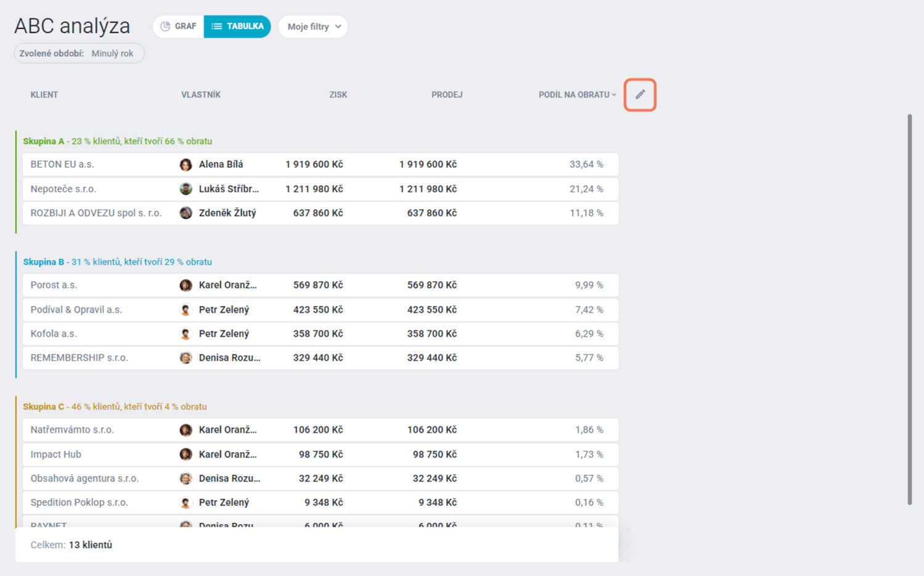Click the pencil edit columns icon
Screen dimensions: 924x576
pos(639,95)
